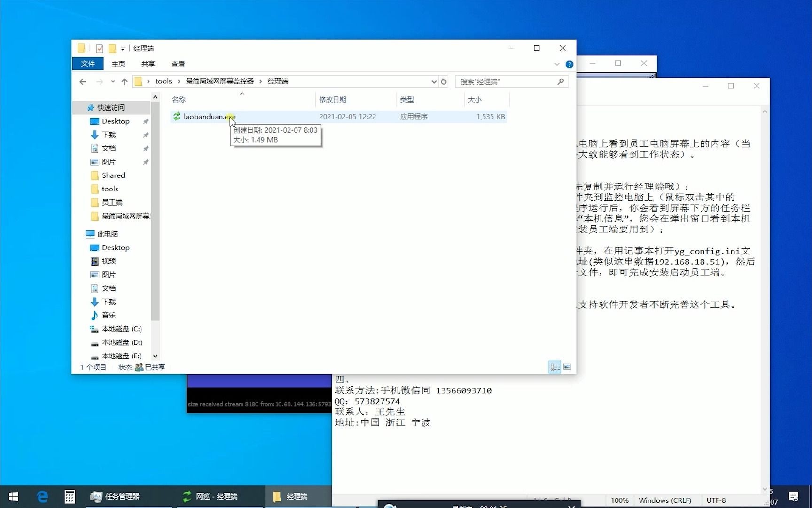Switch to the 查看 ribbon tab
Screen dimensions: 812x508
[x=178, y=64]
